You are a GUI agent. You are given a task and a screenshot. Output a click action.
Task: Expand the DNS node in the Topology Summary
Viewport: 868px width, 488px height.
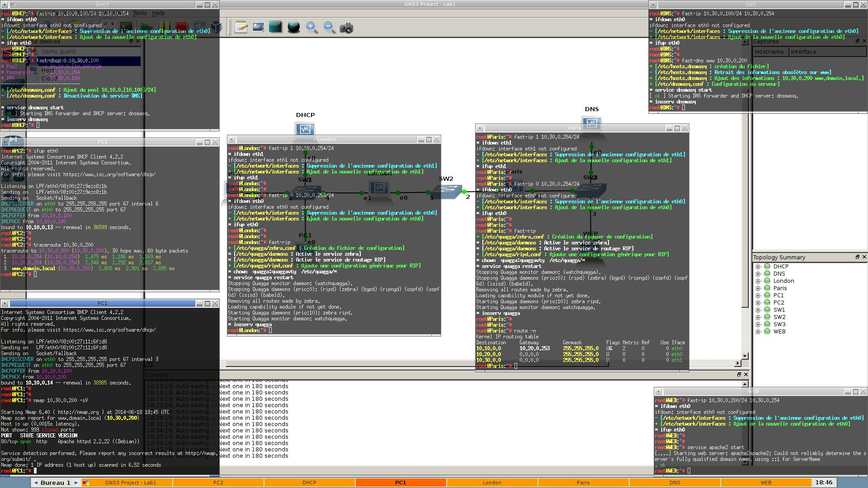[758, 274]
